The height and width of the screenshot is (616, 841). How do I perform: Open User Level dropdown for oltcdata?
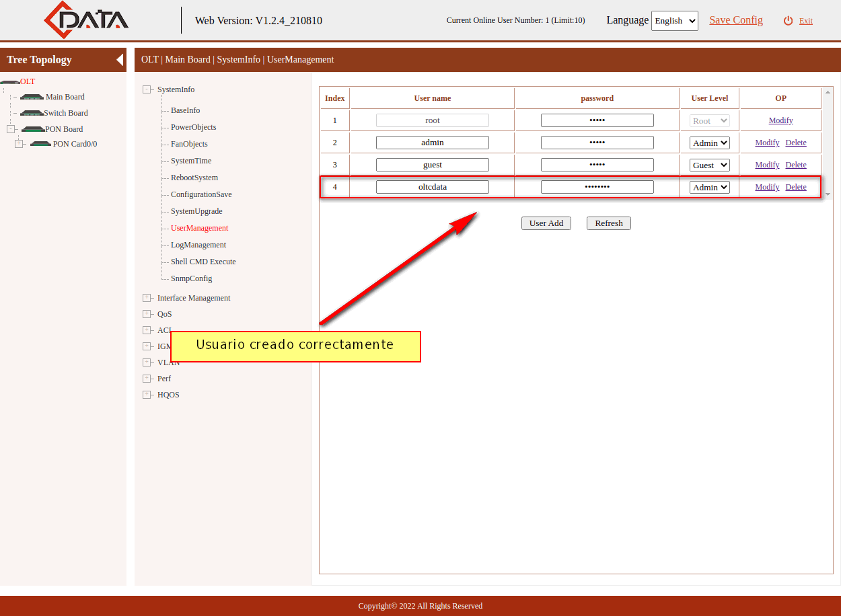[709, 188]
